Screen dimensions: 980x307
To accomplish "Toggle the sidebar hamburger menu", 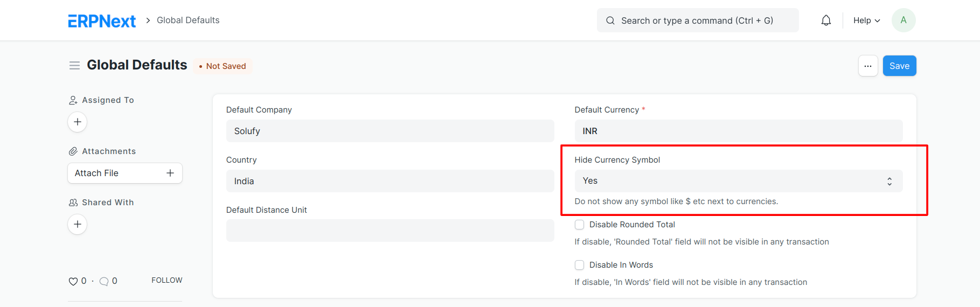I will (x=74, y=65).
